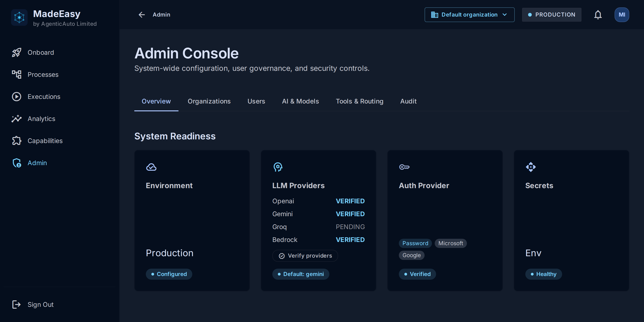Click the verified badge icon in Verify providers
The image size is (644, 322).
pos(282,256)
